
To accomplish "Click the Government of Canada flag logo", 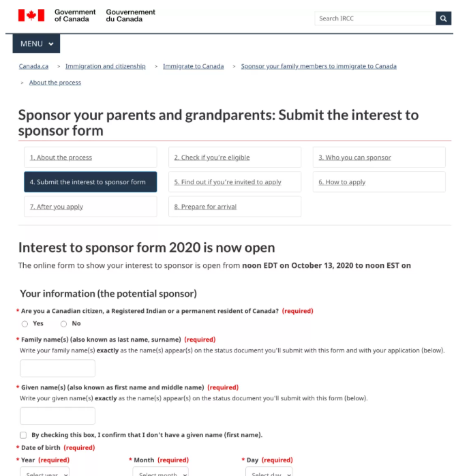I will tap(31, 15).
